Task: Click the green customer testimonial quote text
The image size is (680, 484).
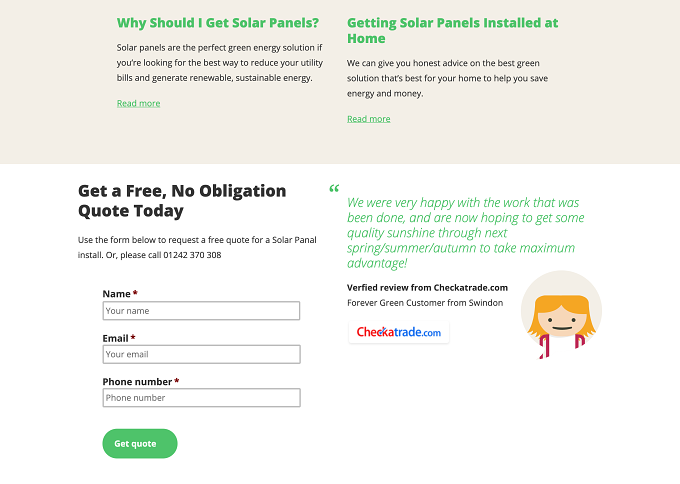Action: pyautogui.click(x=465, y=232)
